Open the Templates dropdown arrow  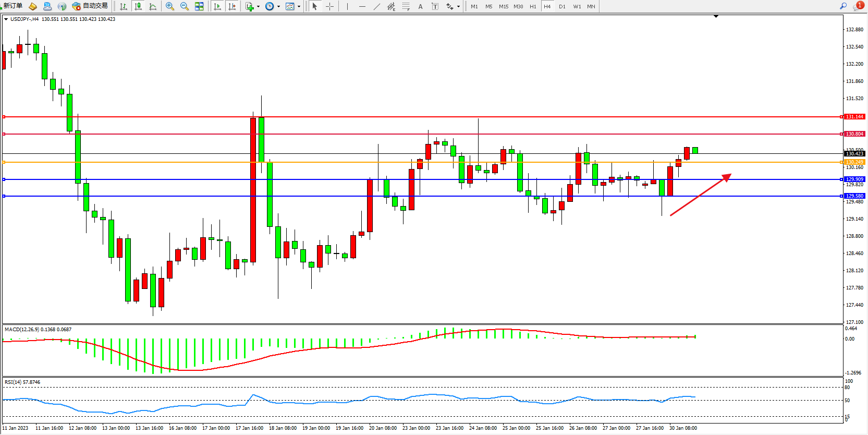(299, 7)
